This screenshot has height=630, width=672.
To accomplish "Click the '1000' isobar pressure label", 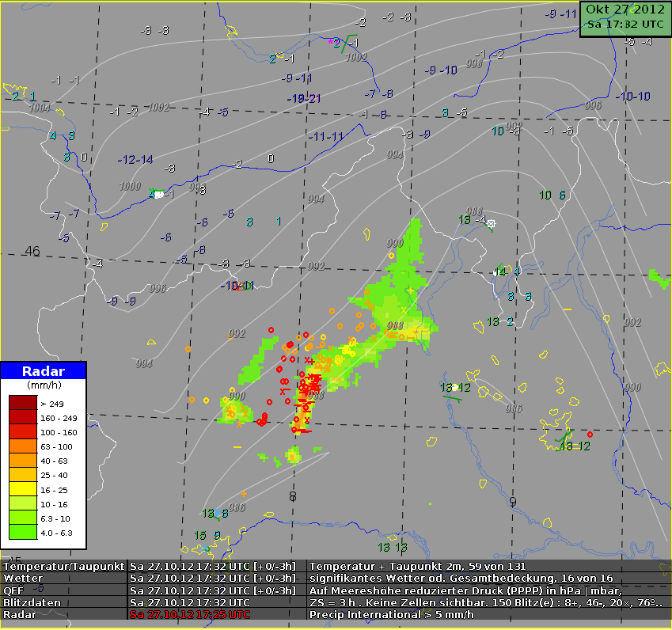I will 130,187.
